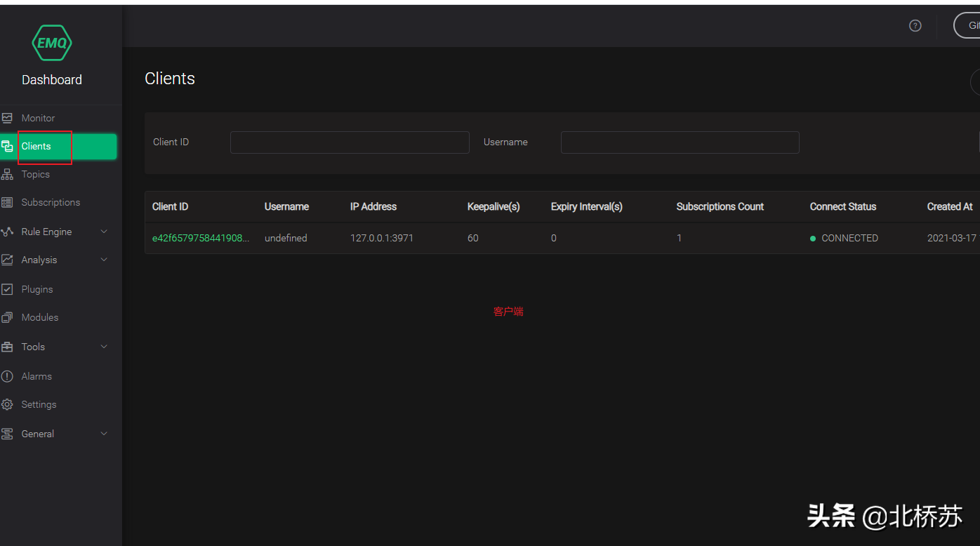Click the 'undefined' username cell

(x=286, y=238)
